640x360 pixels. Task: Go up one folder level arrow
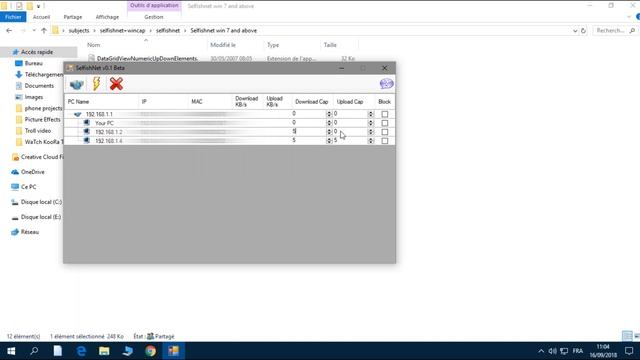(44, 31)
